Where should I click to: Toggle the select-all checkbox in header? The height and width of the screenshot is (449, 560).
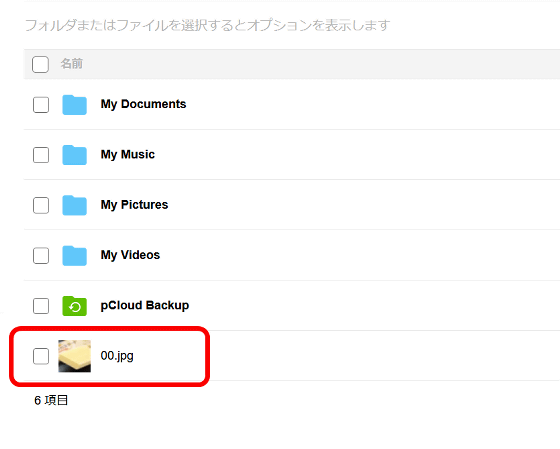point(40,64)
